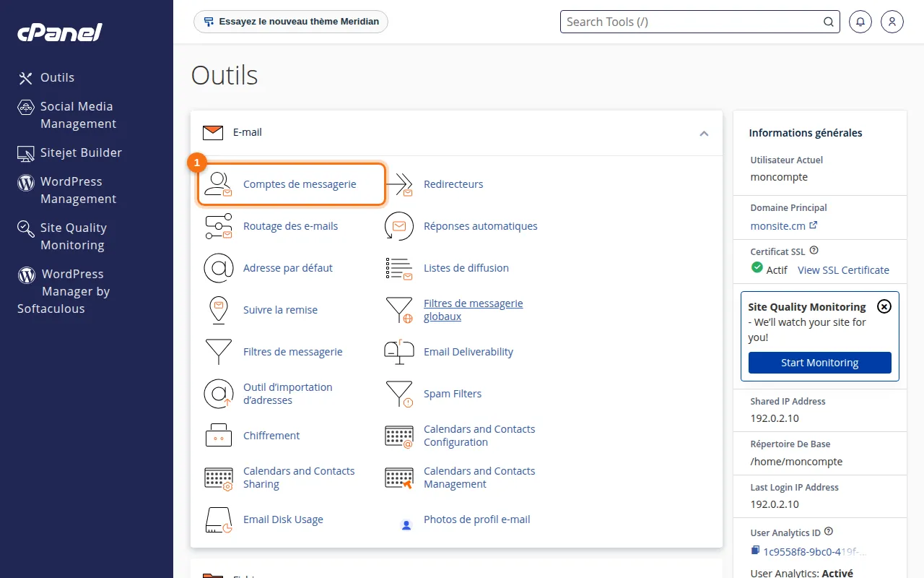
Task: Click the cPanel logo
Action: 60,33
